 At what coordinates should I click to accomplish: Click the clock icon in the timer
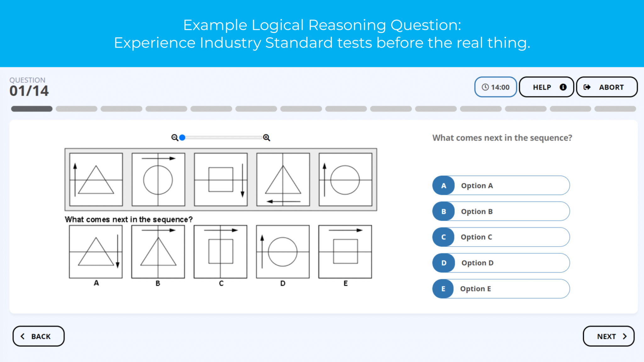(x=485, y=87)
